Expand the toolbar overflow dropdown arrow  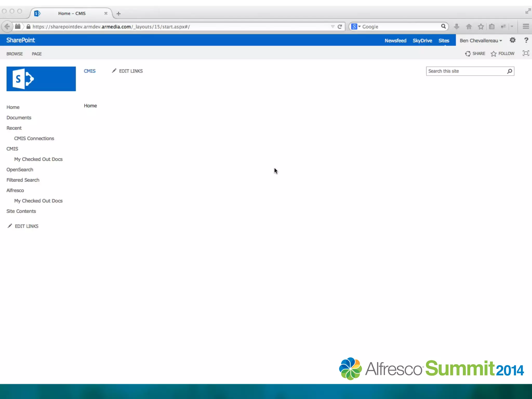coord(512,26)
